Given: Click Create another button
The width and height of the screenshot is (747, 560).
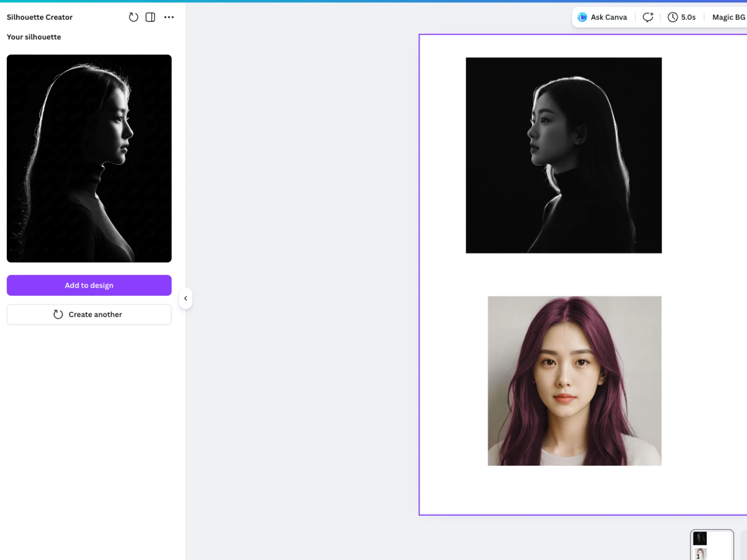Looking at the screenshot, I should pyautogui.click(x=89, y=315).
